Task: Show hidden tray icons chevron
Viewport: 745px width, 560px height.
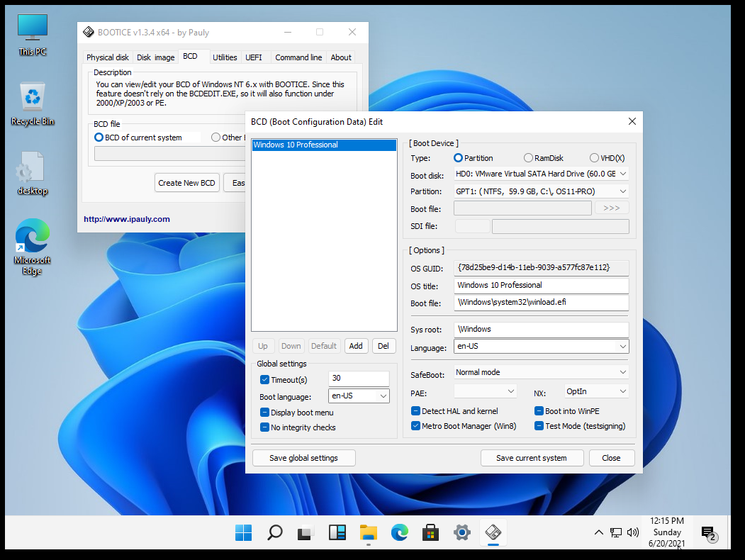Action: click(x=599, y=532)
